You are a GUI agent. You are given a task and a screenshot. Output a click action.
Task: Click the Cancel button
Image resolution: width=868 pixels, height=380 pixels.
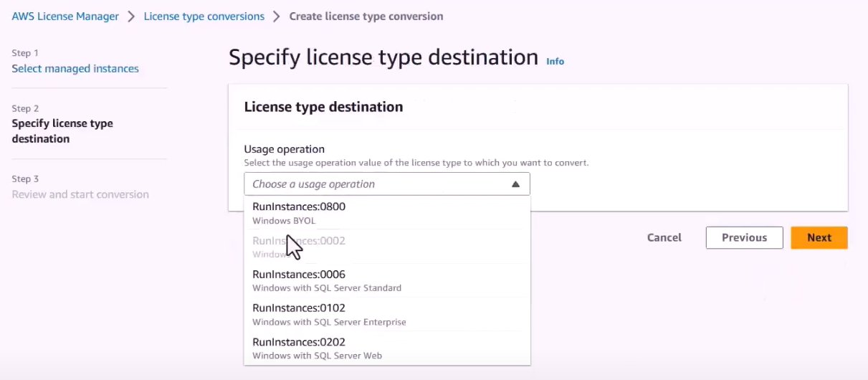[x=664, y=237]
